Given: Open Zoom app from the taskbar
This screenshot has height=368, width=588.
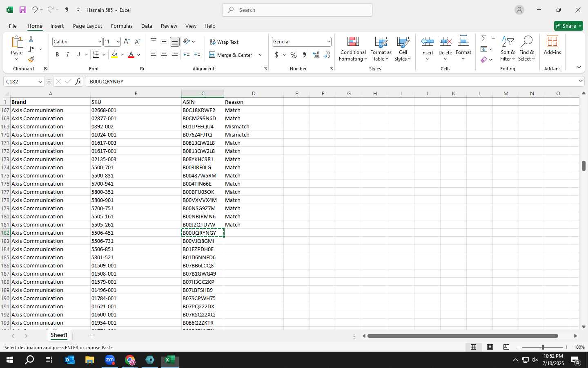Looking at the screenshot, I should coord(110,360).
